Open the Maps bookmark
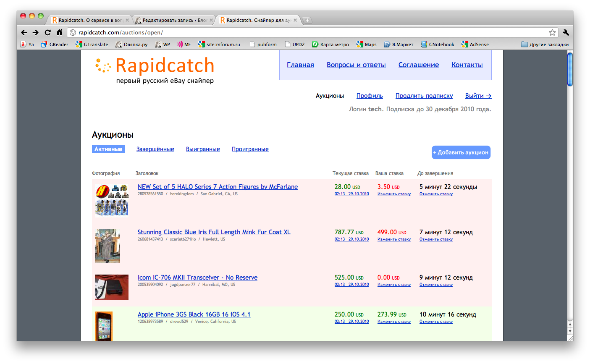The height and width of the screenshot is (364, 590). pos(367,44)
